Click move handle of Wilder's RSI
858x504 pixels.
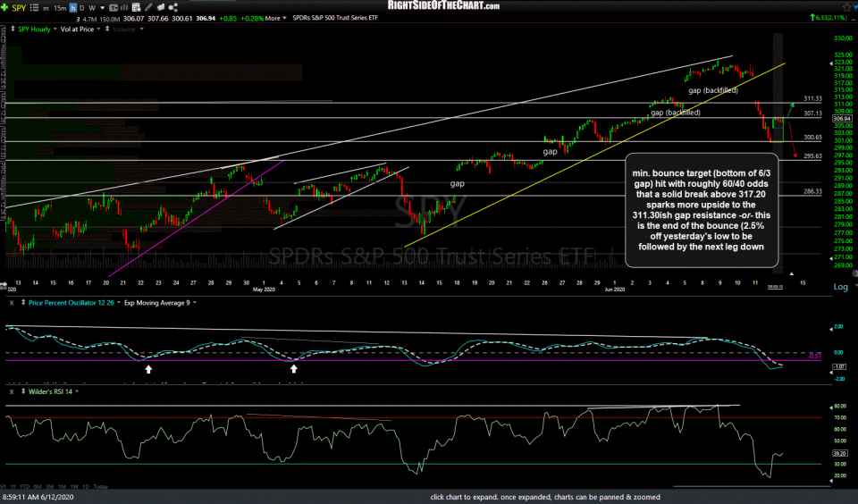pyautogui.click(x=23, y=391)
